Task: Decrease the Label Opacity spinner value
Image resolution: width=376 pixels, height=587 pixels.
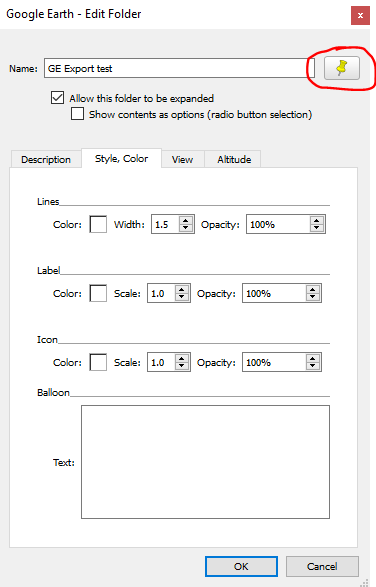Action: point(313,297)
